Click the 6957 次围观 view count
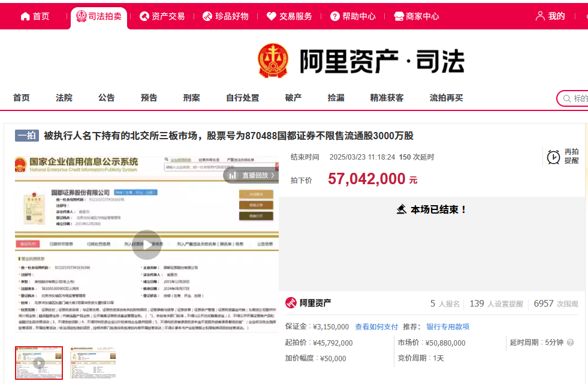The width and height of the screenshot is (588, 384). (x=556, y=304)
